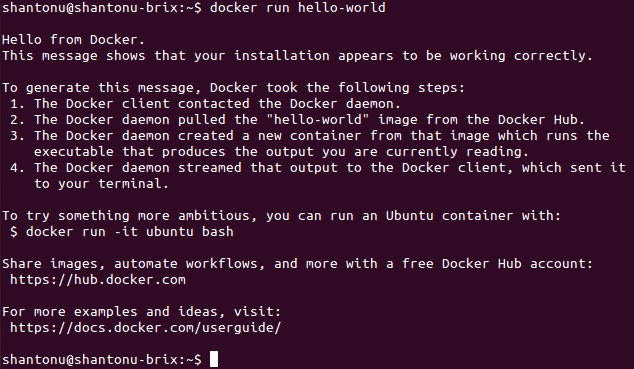The image size is (634, 369).
Task: Click the bottom shantonu@shantonu-brix prompt
Action: 102,359
